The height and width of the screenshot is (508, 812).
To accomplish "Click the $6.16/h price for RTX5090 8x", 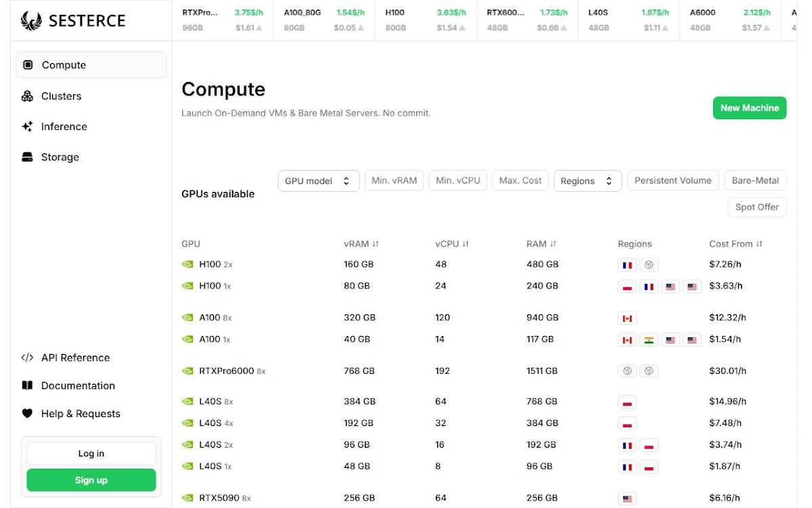I will tap(725, 499).
